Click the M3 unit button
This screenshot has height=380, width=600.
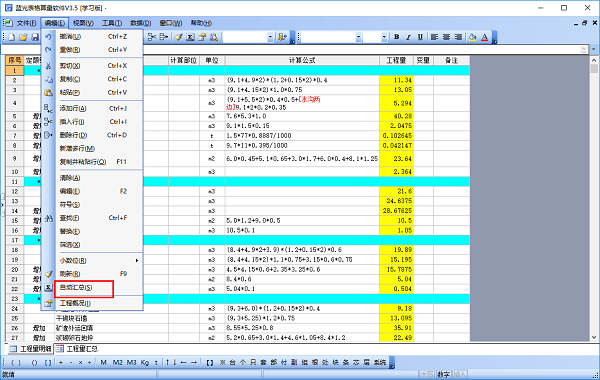[x=131, y=362]
